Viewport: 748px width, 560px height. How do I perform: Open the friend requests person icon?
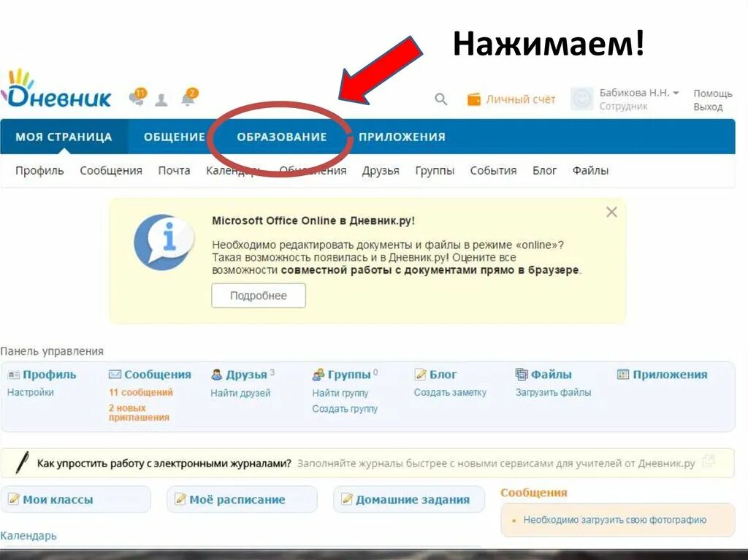click(x=161, y=100)
